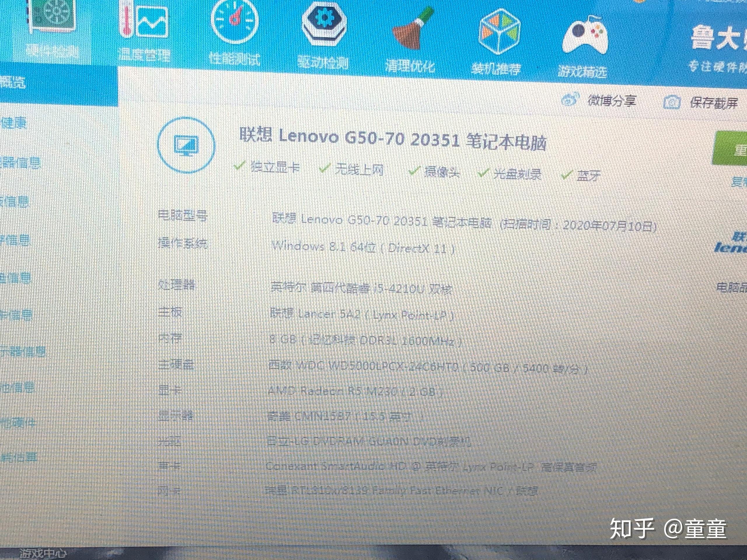Select the Conexant SmartAudio HD value
The width and height of the screenshot is (747, 560).
(x=431, y=466)
